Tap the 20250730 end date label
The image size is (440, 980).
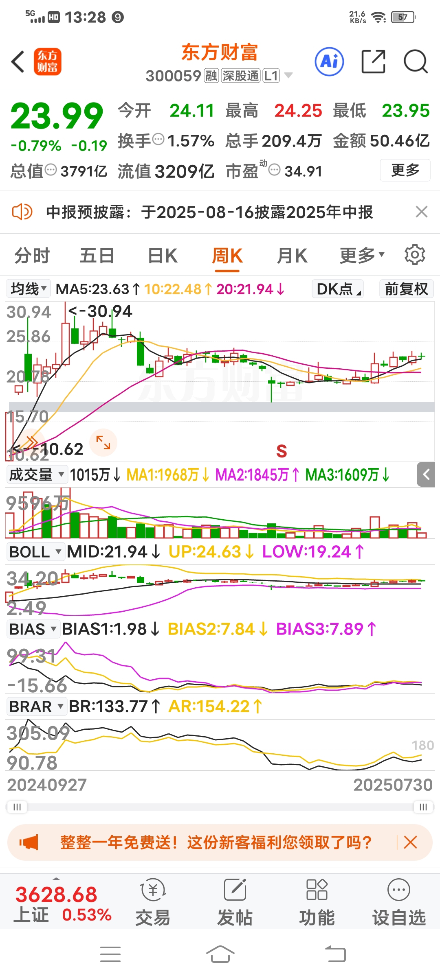(x=393, y=785)
